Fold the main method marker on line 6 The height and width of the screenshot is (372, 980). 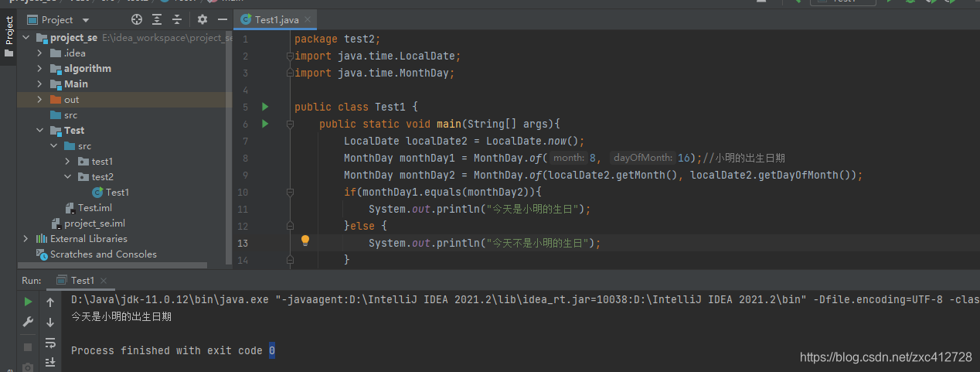pos(290,124)
